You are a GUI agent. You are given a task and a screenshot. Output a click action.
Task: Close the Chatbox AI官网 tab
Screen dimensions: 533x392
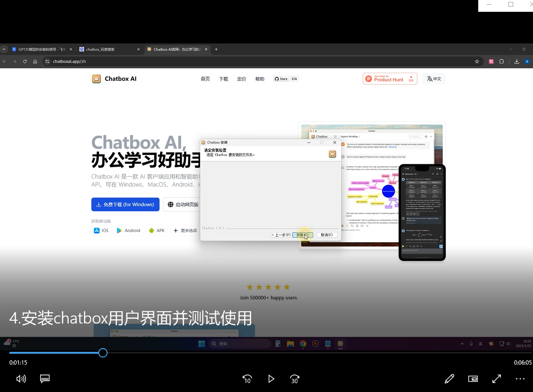click(206, 49)
